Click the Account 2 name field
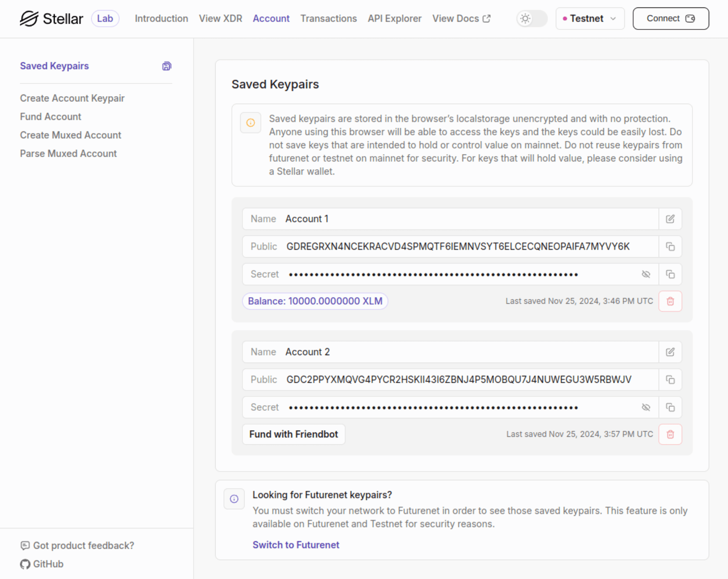 click(x=450, y=352)
